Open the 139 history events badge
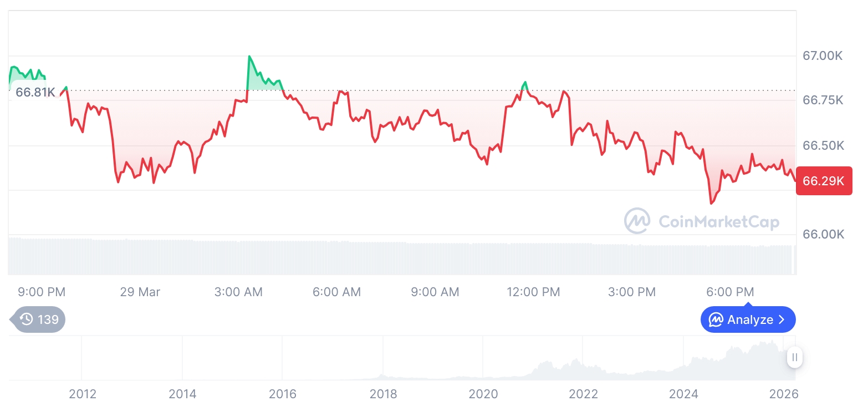 [39, 319]
